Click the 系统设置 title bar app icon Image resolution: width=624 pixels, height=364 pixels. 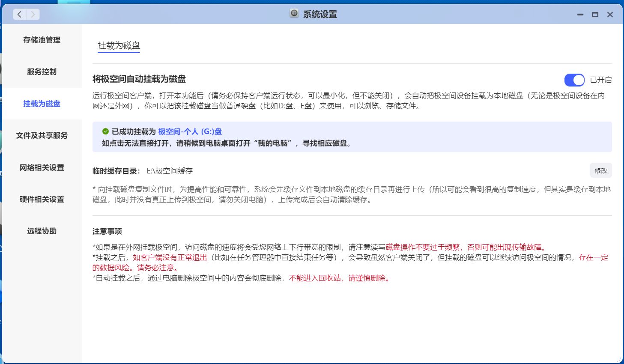click(293, 14)
